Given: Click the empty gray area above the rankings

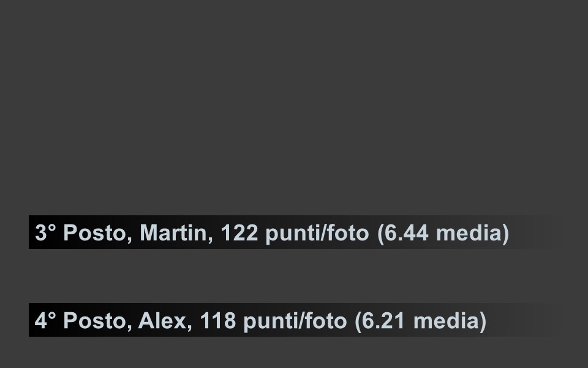Looking at the screenshot, I should 294,107.
